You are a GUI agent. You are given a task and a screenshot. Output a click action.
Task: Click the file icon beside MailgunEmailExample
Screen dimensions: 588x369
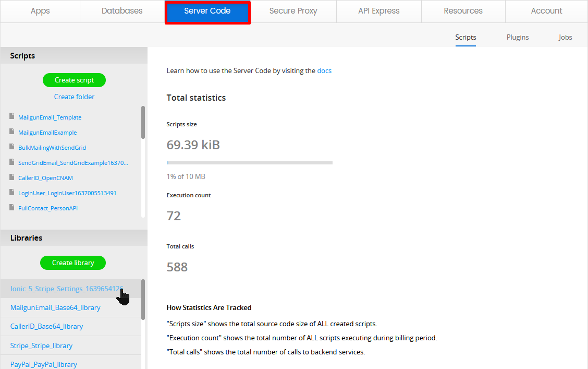coord(12,132)
